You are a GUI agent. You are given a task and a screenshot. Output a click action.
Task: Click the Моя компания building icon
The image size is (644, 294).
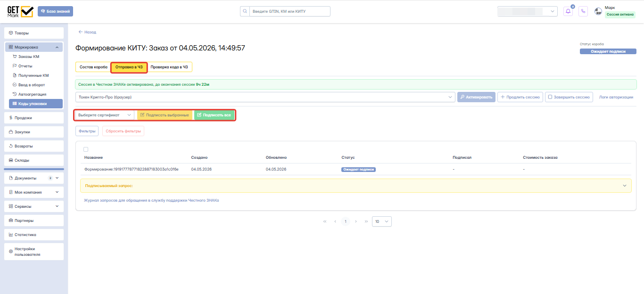click(x=11, y=192)
